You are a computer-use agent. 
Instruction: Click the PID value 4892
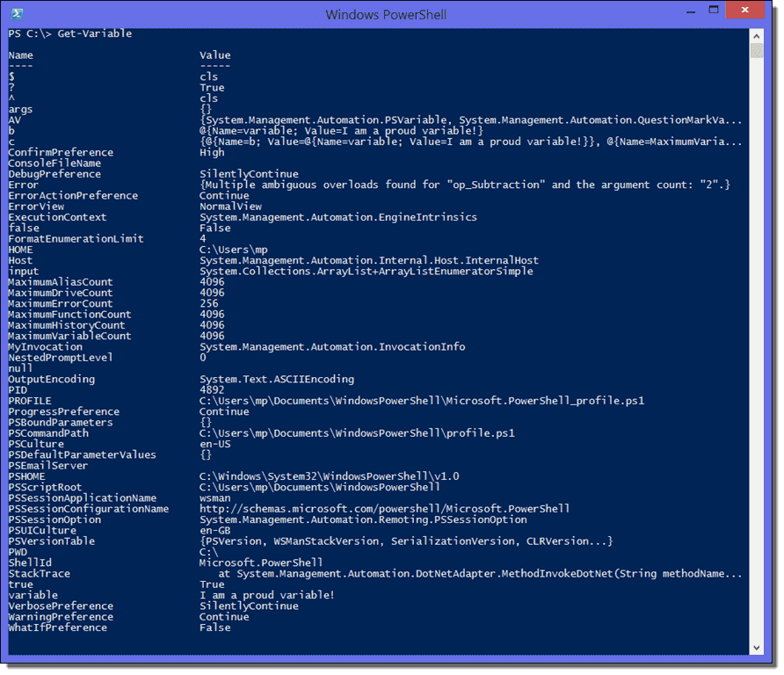pos(212,390)
